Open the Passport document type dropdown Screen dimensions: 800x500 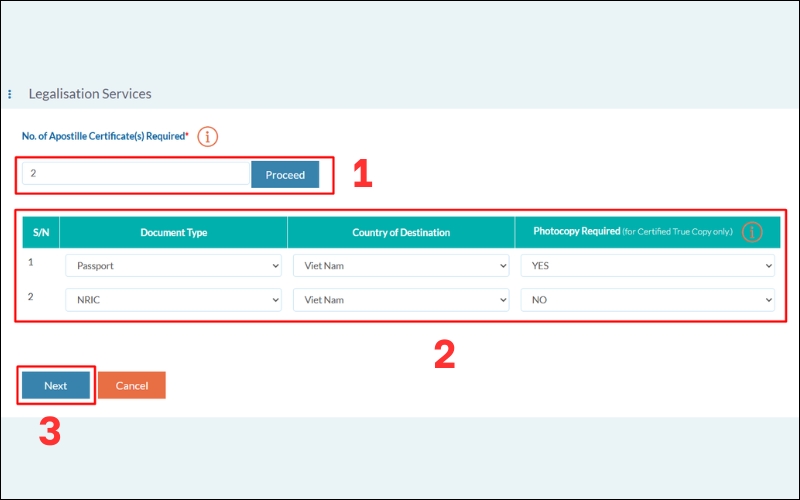pos(173,266)
